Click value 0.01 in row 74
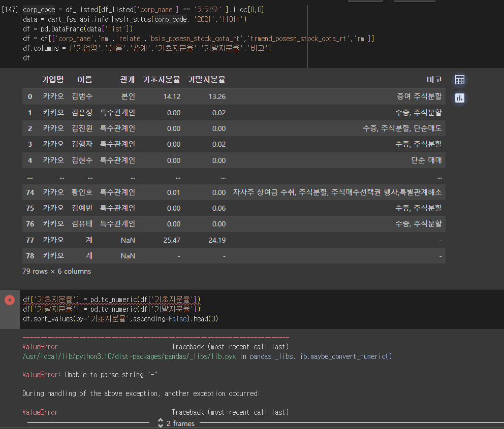This screenshot has height=429, width=504. [174, 192]
